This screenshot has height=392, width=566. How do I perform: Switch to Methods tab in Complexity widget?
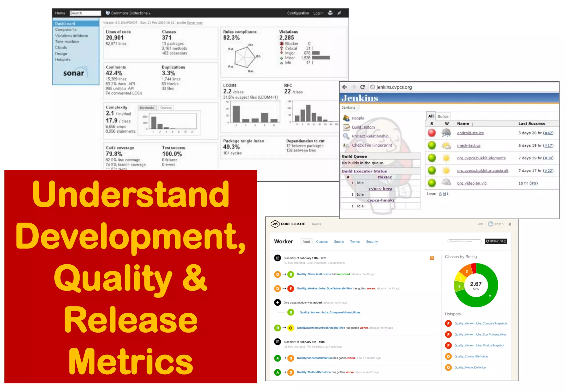click(x=147, y=108)
